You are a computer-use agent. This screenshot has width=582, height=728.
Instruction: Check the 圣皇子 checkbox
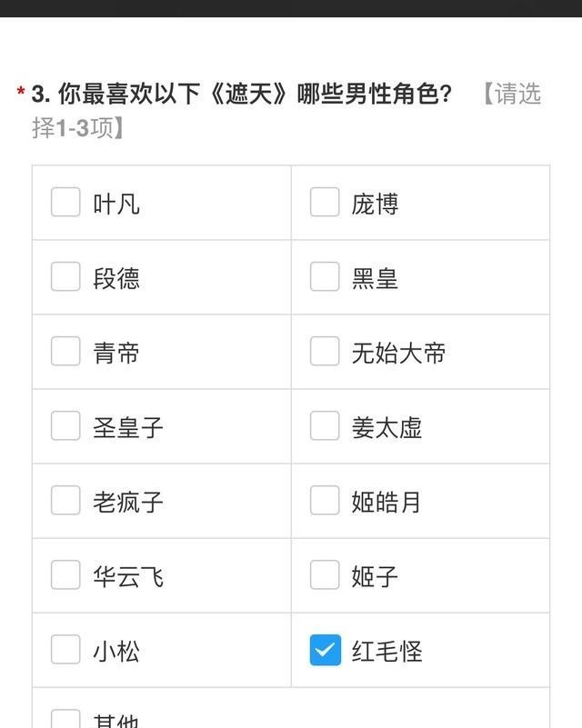[65, 425]
